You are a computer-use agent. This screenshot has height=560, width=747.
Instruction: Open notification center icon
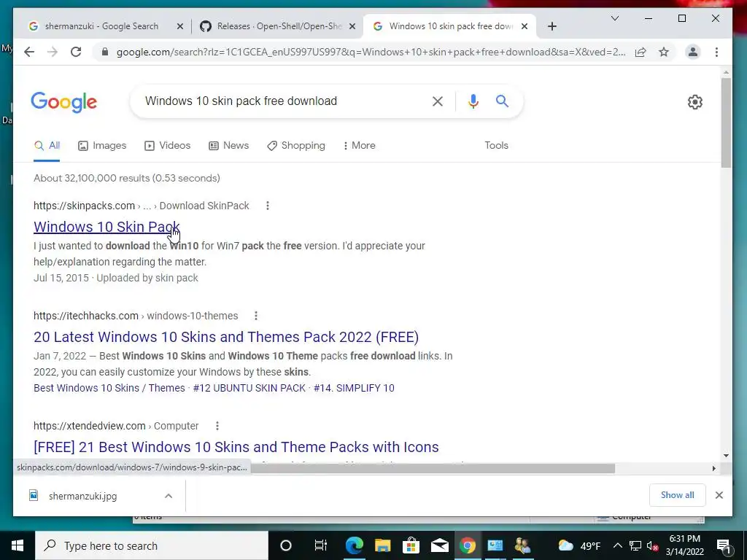pos(724,545)
